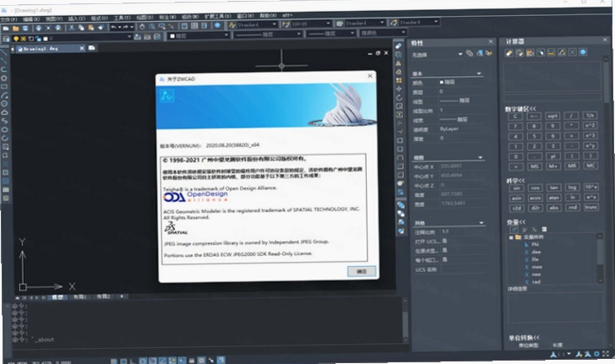Click the clear eraser icon in 计算器 panel
Screen dimensions: 615x364
point(509,52)
